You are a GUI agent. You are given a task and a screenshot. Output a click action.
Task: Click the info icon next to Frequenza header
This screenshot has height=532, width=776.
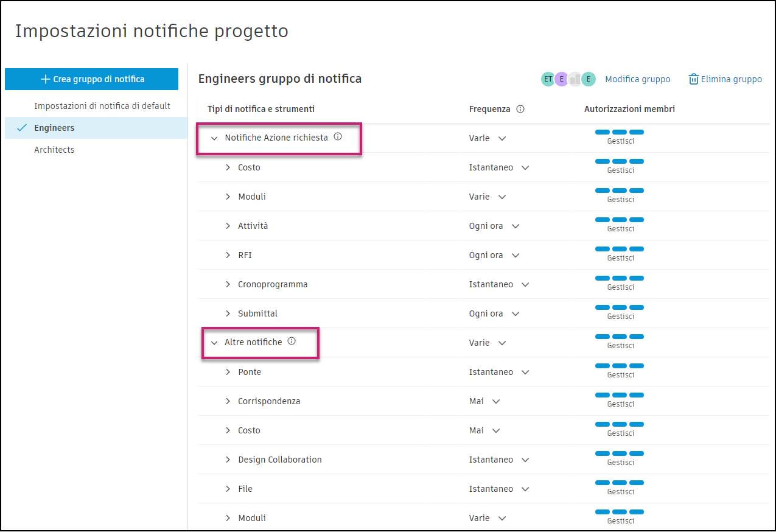coord(520,109)
